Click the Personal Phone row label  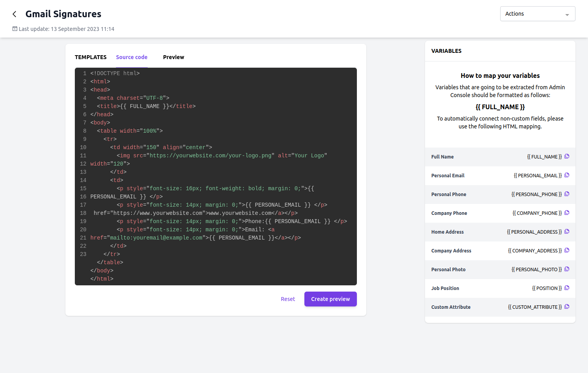pyautogui.click(x=449, y=195)
